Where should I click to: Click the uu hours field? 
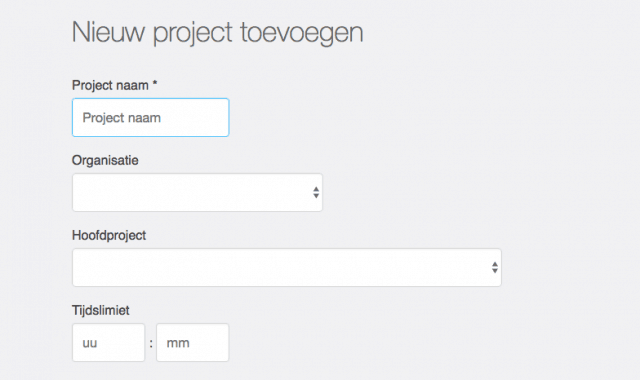[109, 342]
